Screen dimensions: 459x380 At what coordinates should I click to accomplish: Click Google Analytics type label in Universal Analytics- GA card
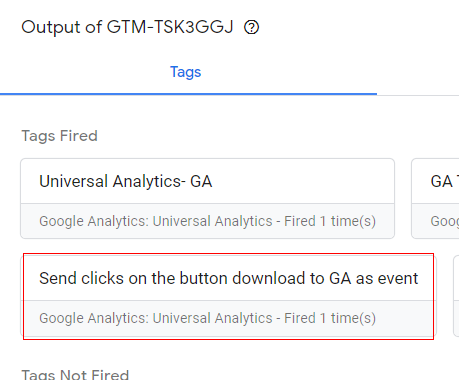156,221
